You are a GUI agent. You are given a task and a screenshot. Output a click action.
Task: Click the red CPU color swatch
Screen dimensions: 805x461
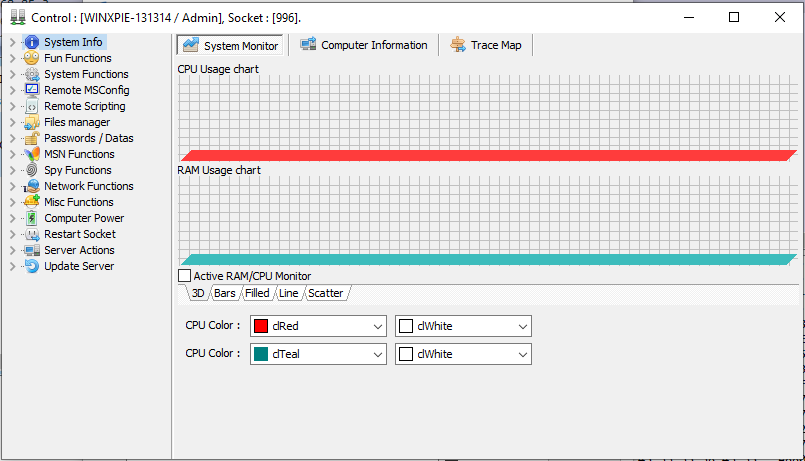261,326
